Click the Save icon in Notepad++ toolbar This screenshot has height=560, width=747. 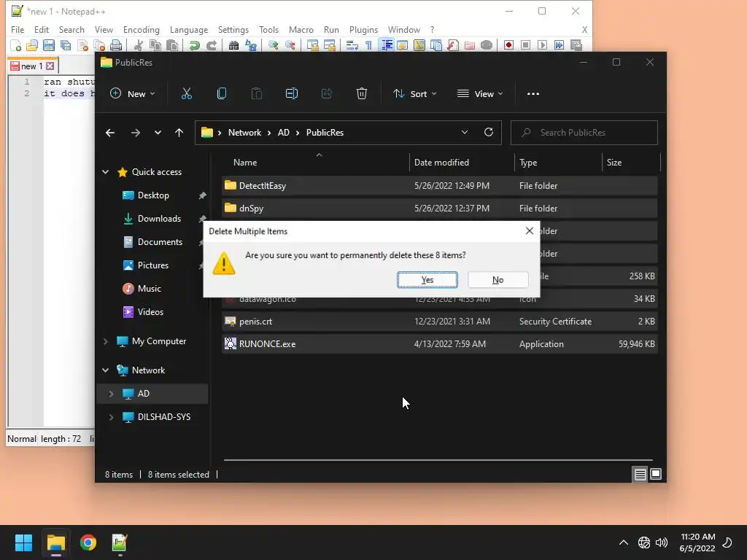pyautogui.click(x=49, y=45)
